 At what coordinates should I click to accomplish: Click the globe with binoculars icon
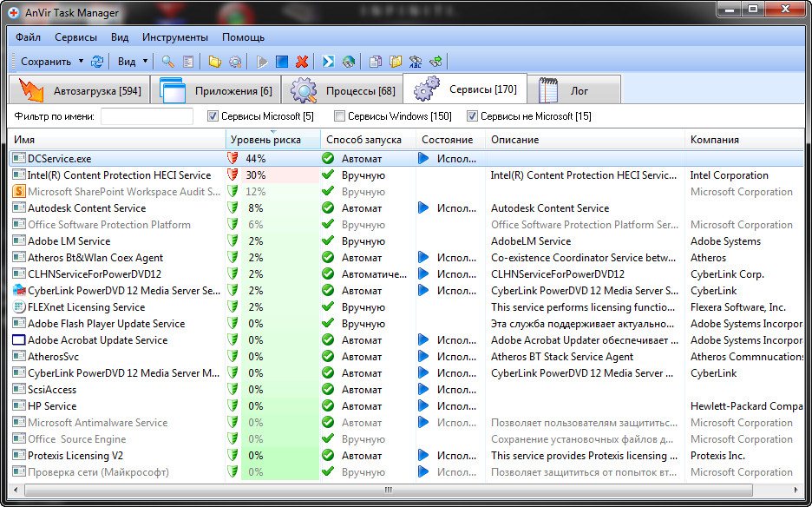tap(349, 62)
